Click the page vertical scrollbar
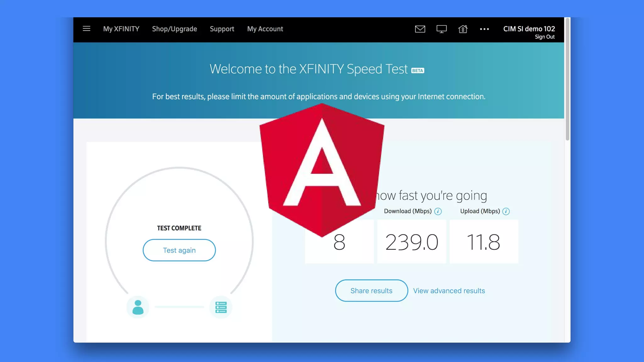This screenshot has width=644, height=362. click(x=567, y=79)
